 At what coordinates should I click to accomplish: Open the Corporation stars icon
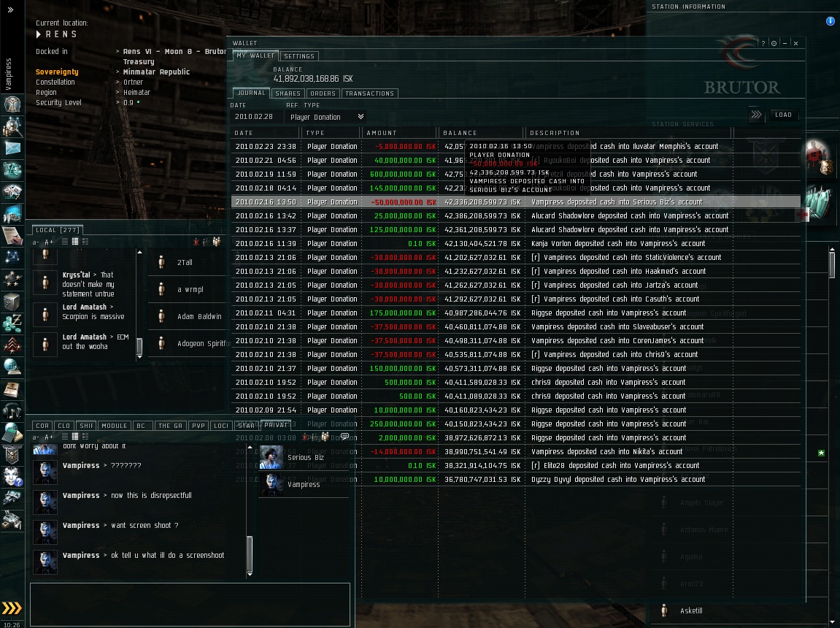(x=12, y=279)
